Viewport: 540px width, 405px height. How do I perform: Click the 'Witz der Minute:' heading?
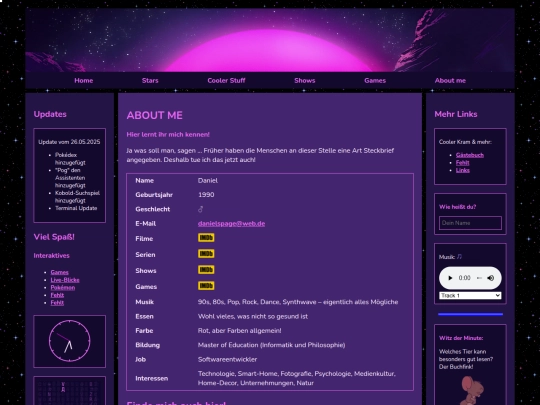pyautogui.click(x=461, y=338)
